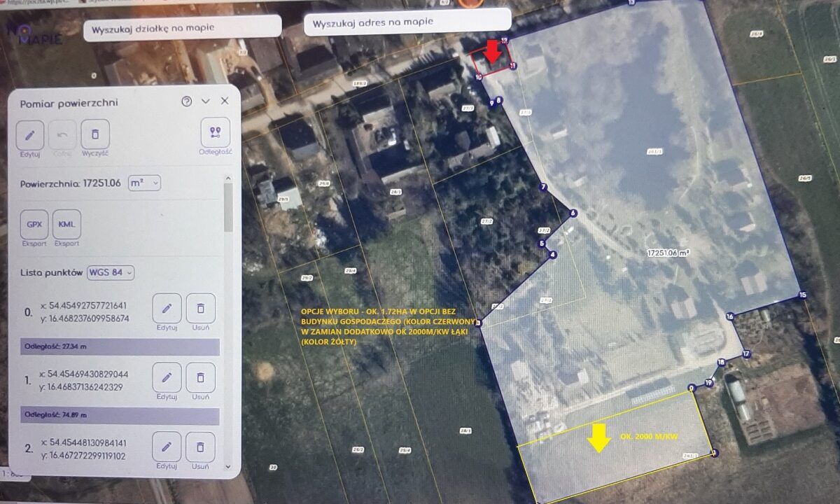Viewport: 840px width, 504px height.
Task: Click the Cofnij undo icon
Action: pos(62,134)
